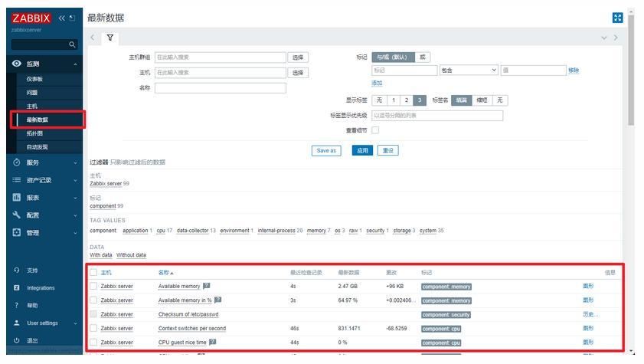Click the person icon for User settings
The image size is (644, 364).
(16, 323)
